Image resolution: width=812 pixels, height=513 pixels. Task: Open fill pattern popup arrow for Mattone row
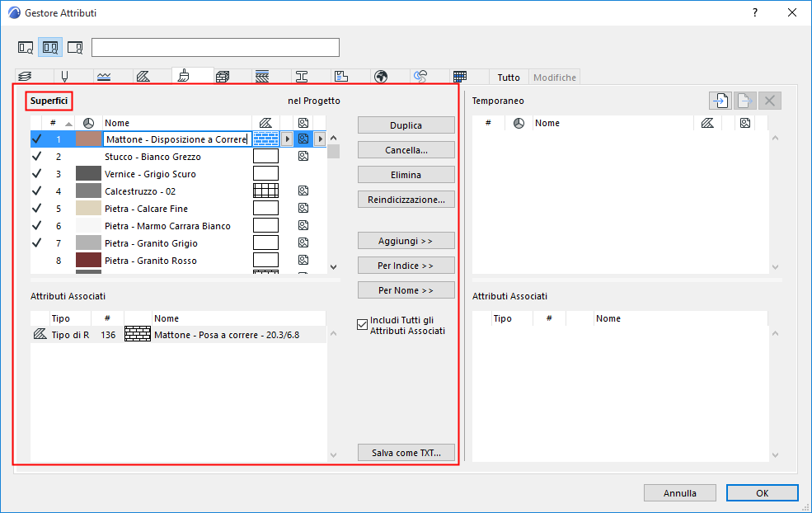[x=288, y=139]
